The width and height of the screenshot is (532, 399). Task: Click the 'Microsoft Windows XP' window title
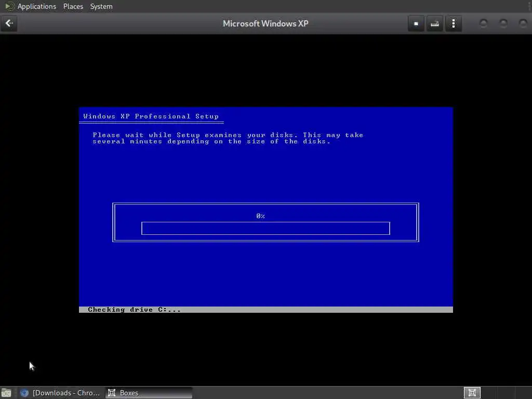(265, 23)
